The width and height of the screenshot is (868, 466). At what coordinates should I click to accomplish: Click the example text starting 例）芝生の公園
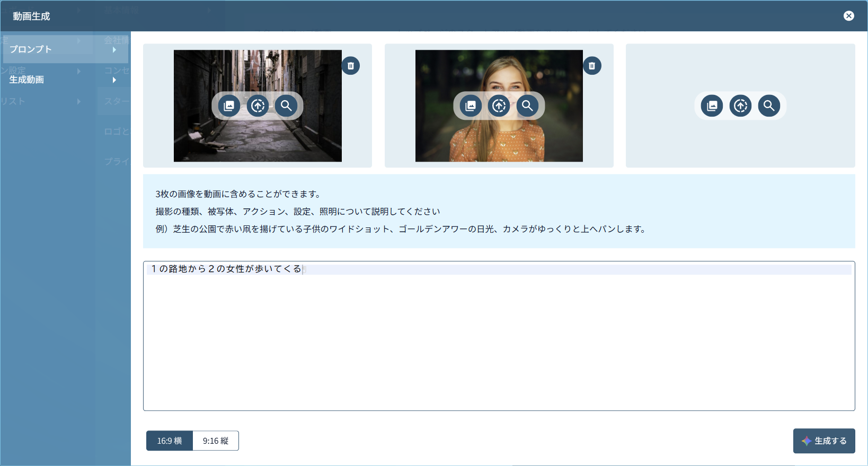point(401,229)
